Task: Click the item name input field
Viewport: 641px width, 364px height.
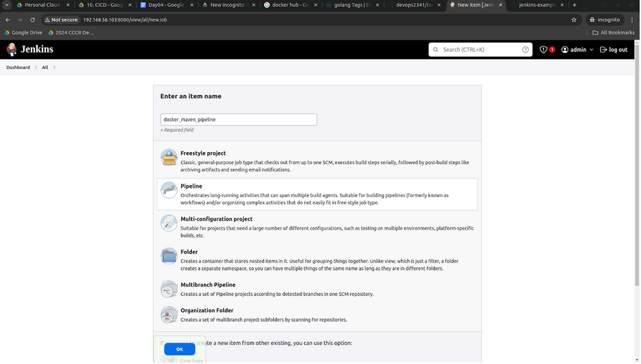Action: [x=239, y=119]
